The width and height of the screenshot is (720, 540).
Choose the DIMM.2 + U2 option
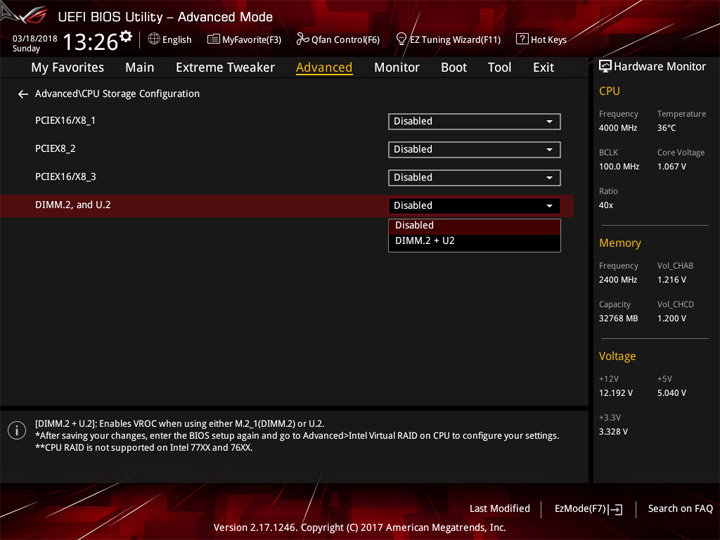coord(474,241)
